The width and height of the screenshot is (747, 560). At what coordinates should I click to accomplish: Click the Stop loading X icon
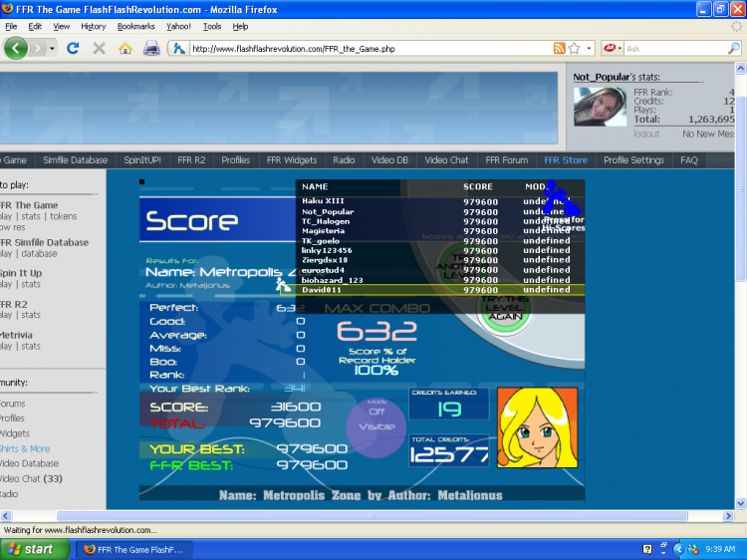pos(99,48)
